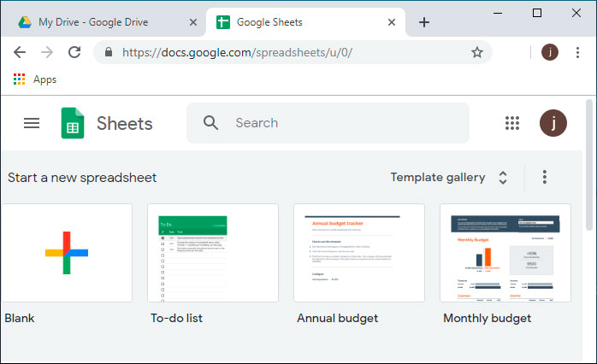Click the Monthly budget label
This screenshot has height=364, width=597.
[x=487, y=319]
